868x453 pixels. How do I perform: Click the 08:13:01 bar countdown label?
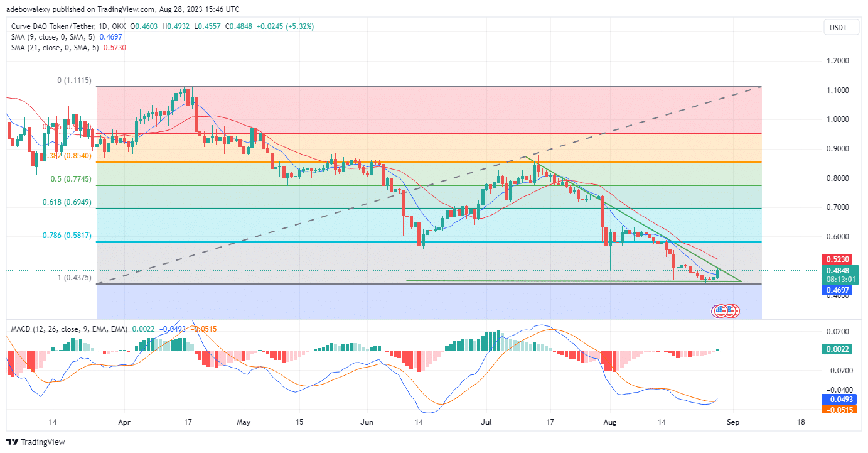[x=840, y=280]
